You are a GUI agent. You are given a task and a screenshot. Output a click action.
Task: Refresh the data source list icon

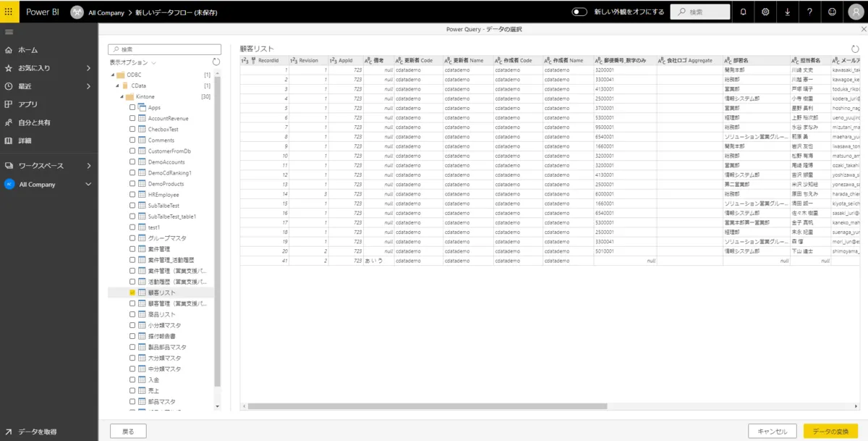pyautogui.click(x=216, y=62)
